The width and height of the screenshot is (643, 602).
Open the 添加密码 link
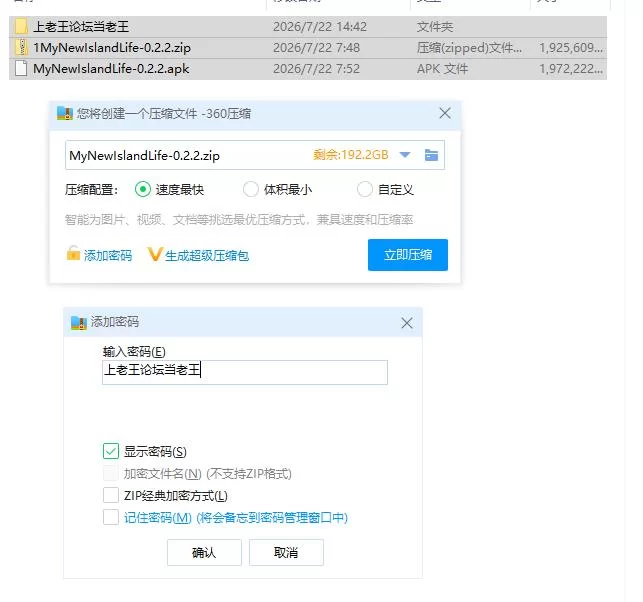(108, 255)
